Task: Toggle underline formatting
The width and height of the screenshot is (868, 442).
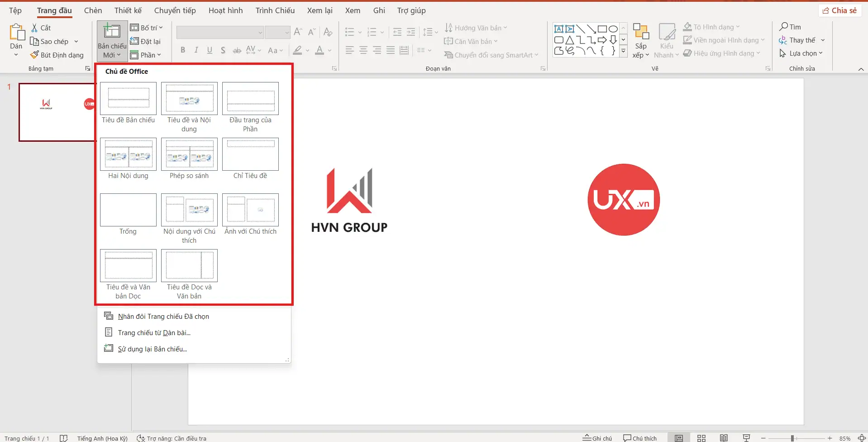Action: 209,50
